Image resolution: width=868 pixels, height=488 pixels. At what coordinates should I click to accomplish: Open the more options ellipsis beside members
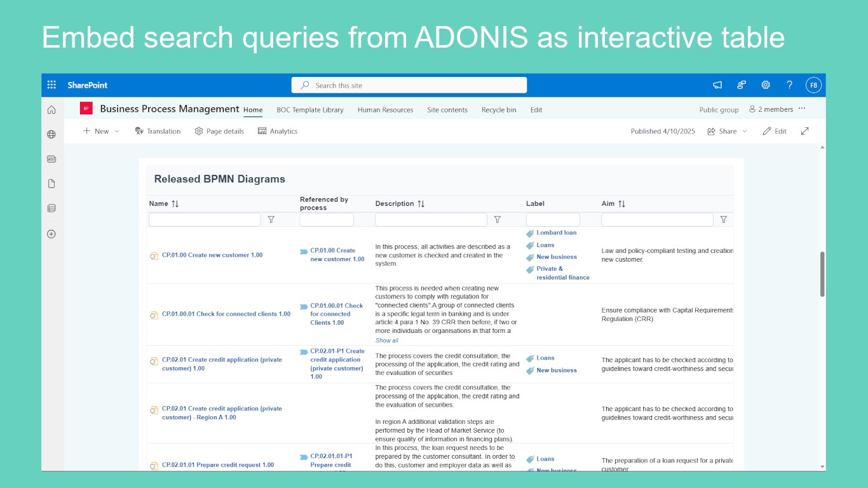pos(802,109)
